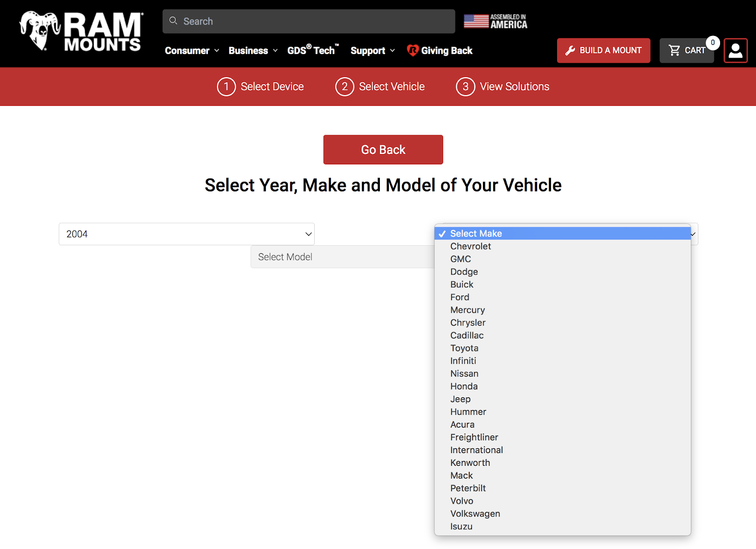
Task: Choose Ford from the make list
Action: pyautogui.click(x=562, y=297)
